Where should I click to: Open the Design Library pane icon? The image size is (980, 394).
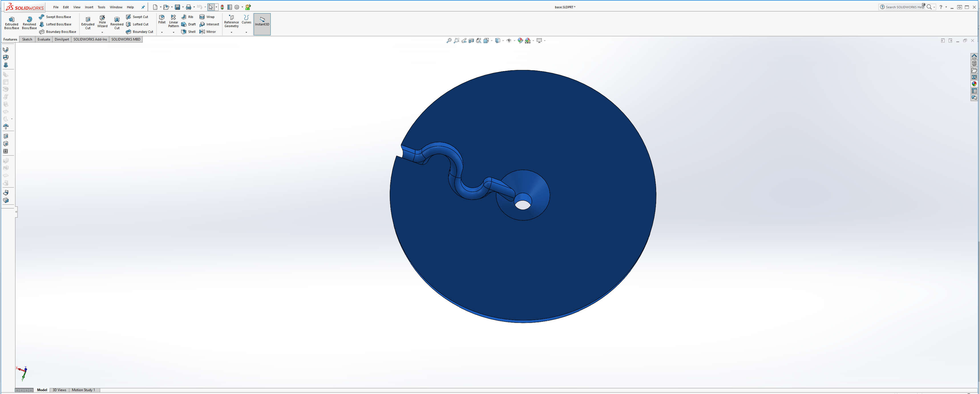pos(974,63)
